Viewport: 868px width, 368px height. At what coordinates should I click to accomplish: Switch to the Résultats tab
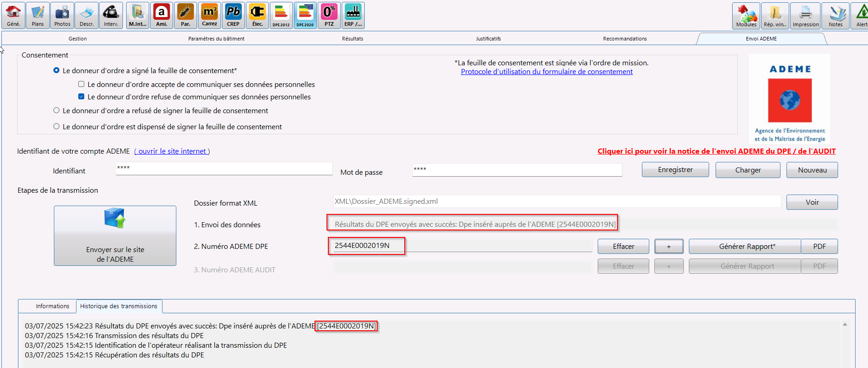pos(353,39)
